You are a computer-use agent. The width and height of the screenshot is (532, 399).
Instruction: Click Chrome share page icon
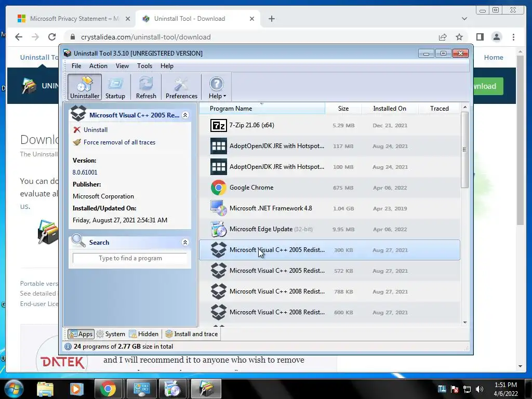[443, 37]
